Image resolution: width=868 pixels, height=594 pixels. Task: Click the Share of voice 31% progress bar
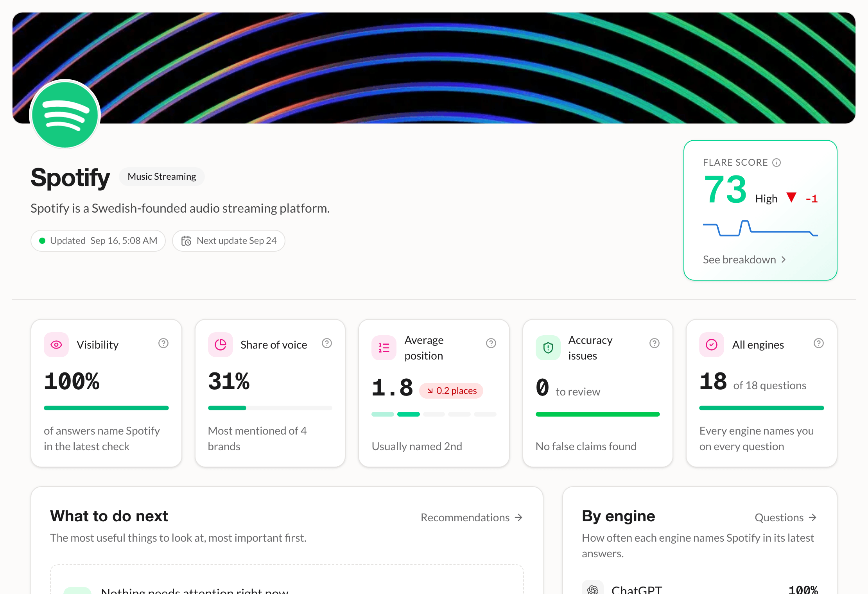(270, 408)
